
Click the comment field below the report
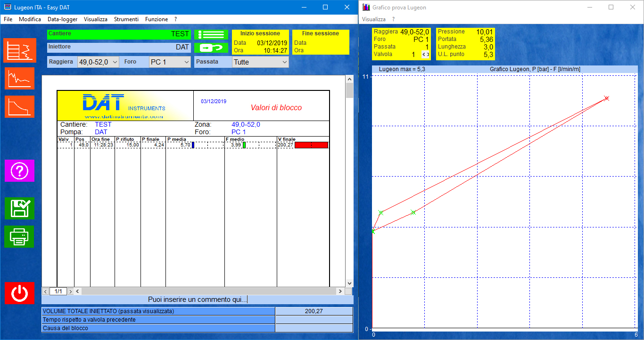197,300
